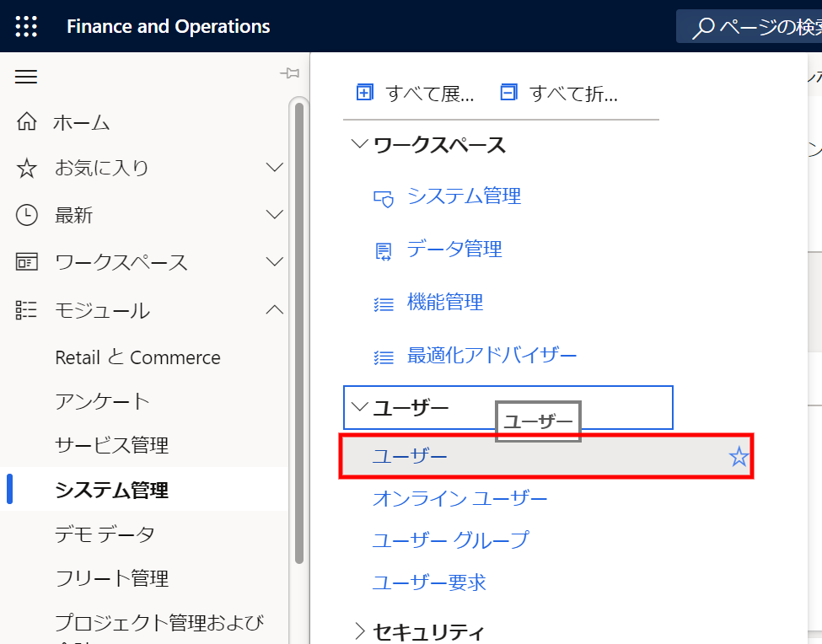The width and height of the screenshot is (822, 644).
Task: Click the すべて折りたたみ button label
Action: [x=574, y=94]
